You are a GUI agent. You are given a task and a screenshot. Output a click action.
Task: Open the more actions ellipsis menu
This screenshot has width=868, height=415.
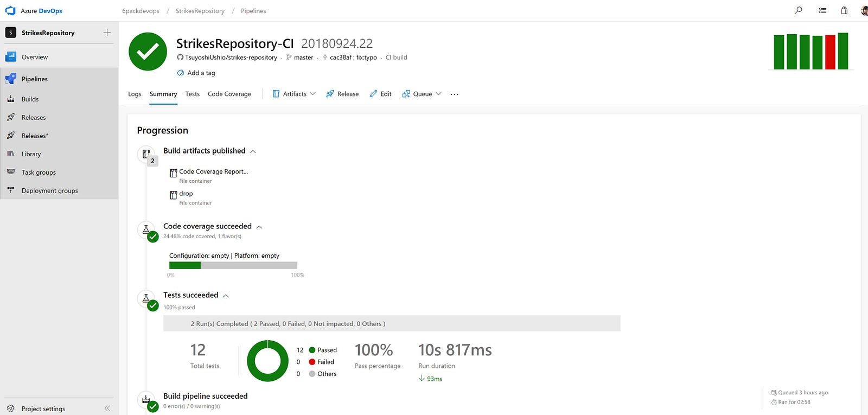pyautogui.click(x=455, y=94)
